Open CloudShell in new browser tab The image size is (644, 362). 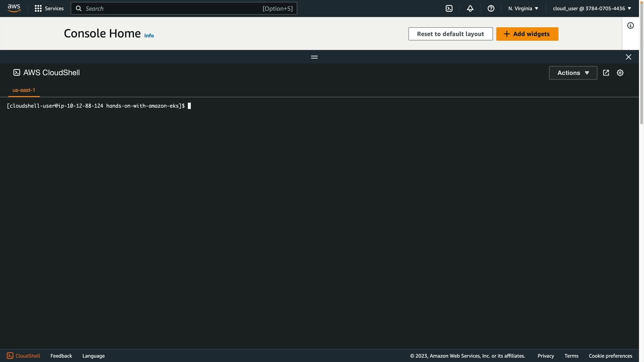(x=606, y=73)
